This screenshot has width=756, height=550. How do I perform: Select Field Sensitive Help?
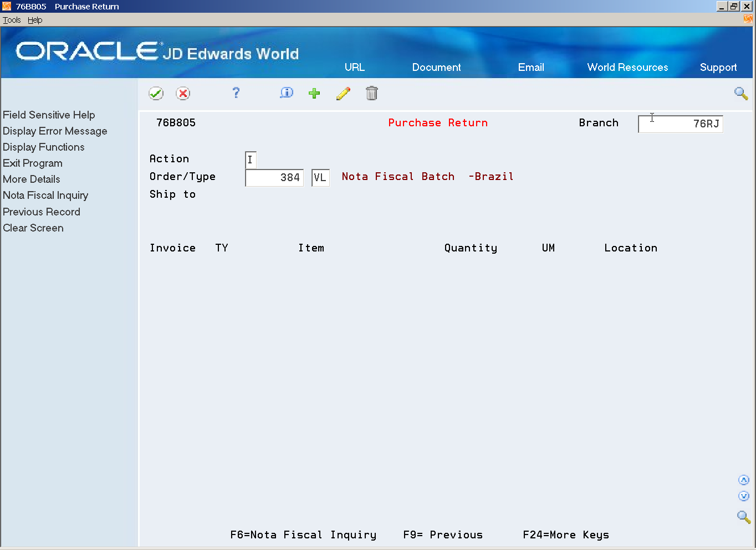click(49, 115)
